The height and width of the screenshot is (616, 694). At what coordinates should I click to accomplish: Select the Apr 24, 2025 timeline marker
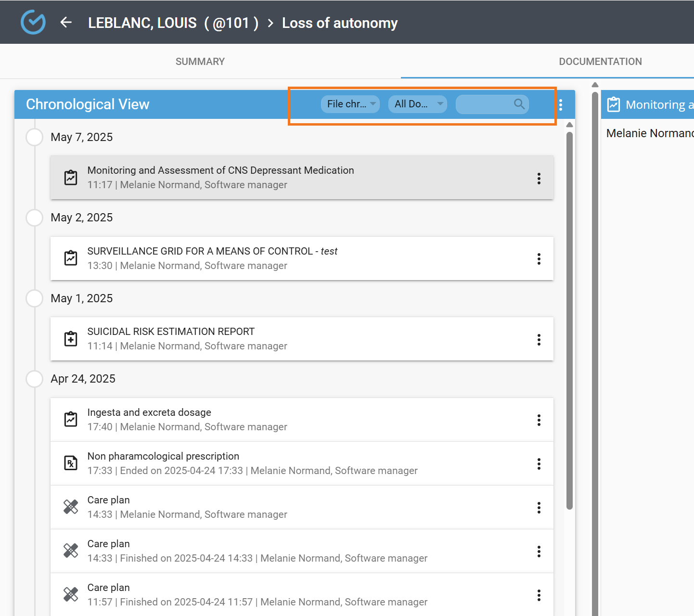pos(35,379)
